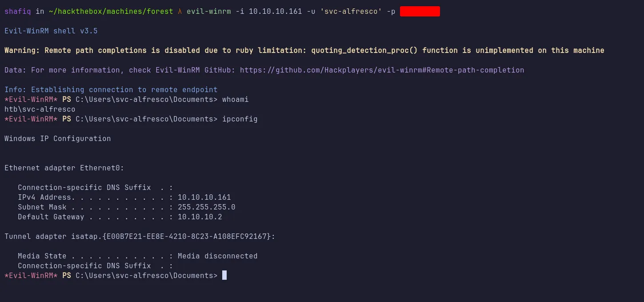Screen dimensions: 644x302
Task: Click the default gateway 10.10.10.2
Action: (200, 217)
